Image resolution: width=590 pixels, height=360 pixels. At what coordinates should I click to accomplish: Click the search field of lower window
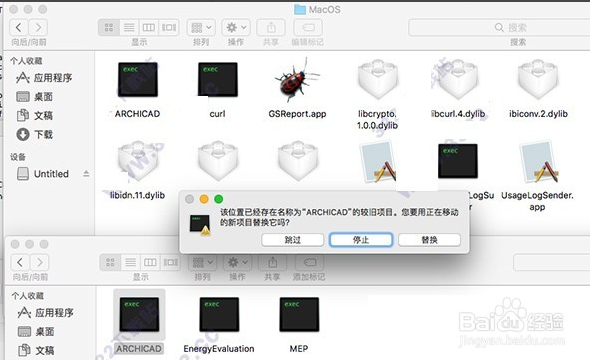552,262
